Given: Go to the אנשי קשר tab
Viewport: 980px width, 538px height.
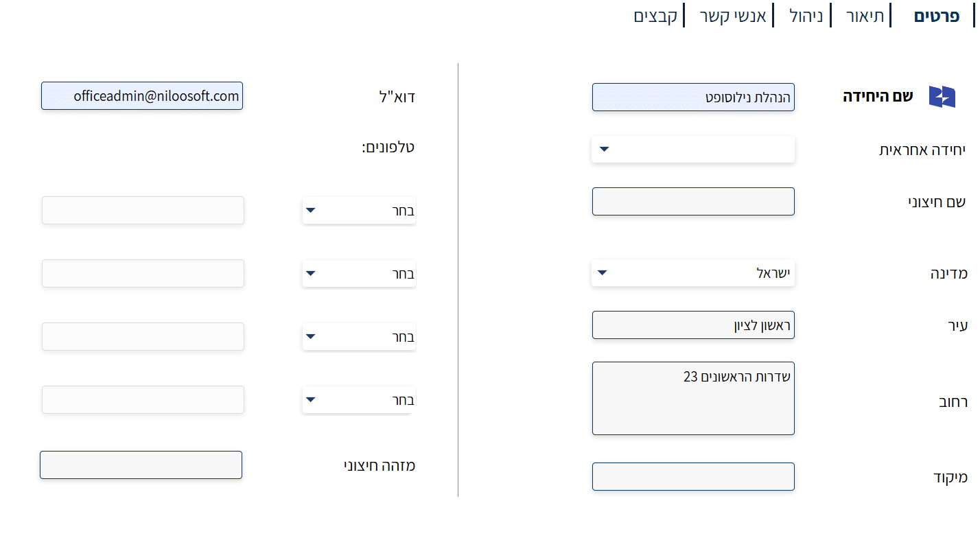Looking at the screenshot, I should (733, 16).
